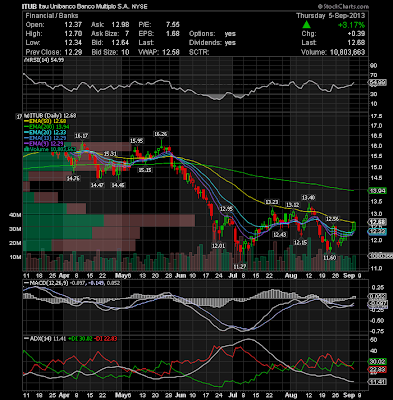The width and height of the screenshot is (393, 400).
Task: Click the '11.27' July low label
Action: (239, 267)
